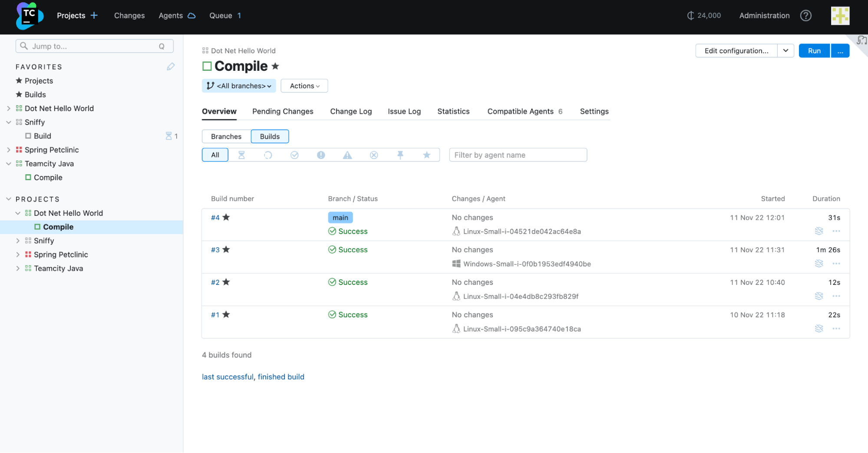Filter builds by queued hourglass icon
The width and height of the screenshot is (868, 453).
241,155
